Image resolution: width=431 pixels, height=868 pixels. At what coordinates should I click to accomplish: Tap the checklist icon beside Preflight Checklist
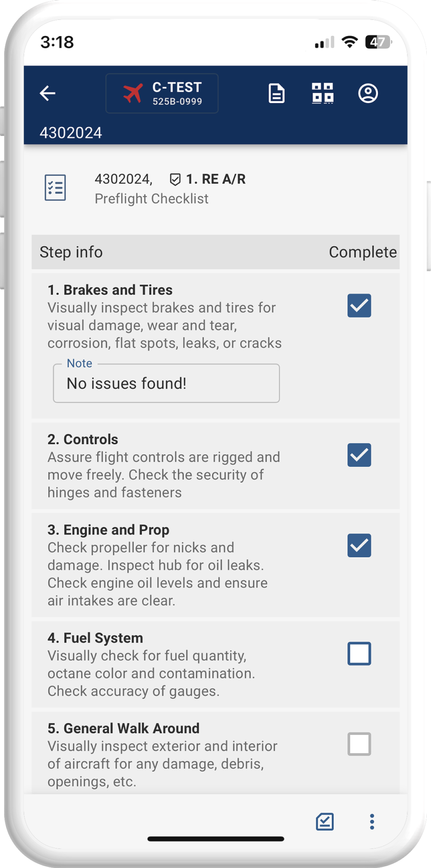click(55, 187)
